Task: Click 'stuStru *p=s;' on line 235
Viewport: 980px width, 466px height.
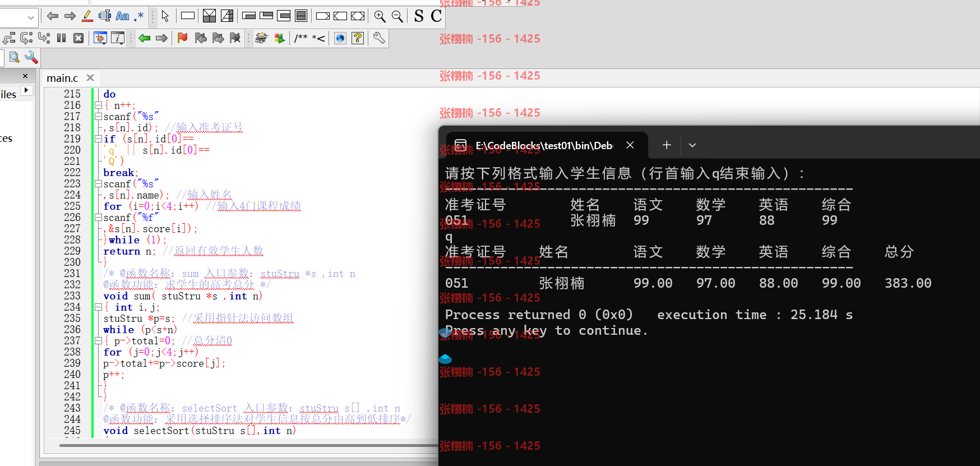Action: pos(139,319)
